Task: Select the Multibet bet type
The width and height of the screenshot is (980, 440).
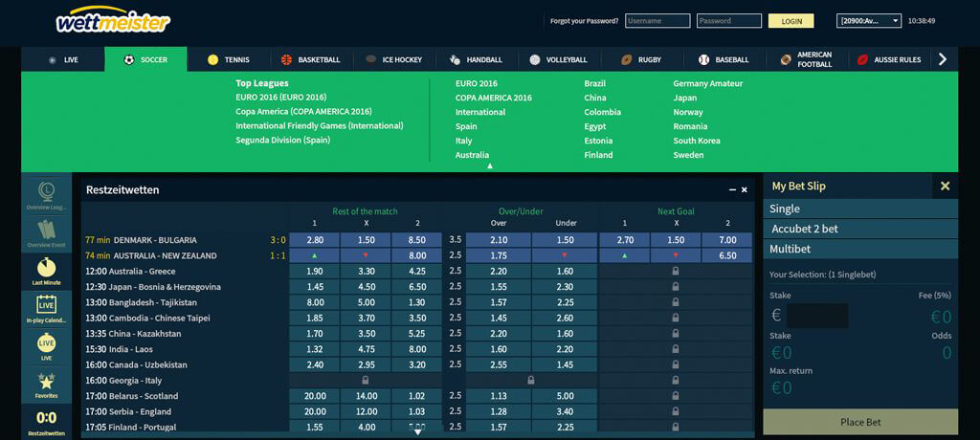Action: click(860, 249)
